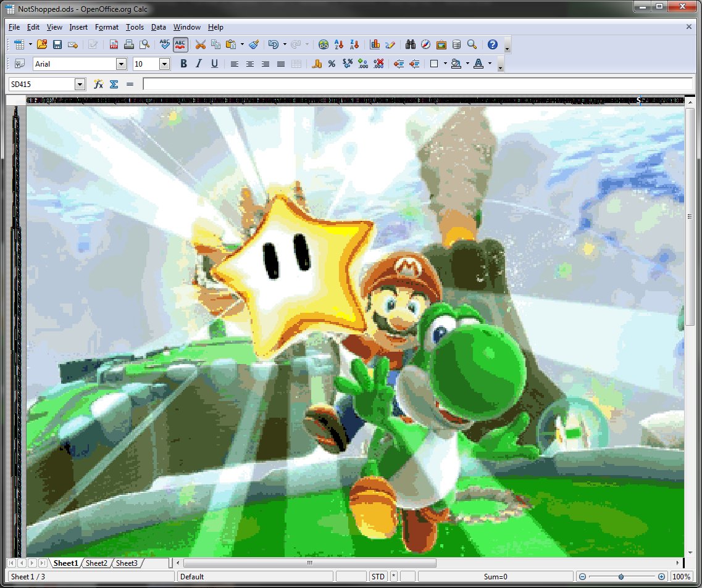Screen dimensions: 702x588
Task: Apply currency number format
Action: pyautogui.click(x=315, y=64)
